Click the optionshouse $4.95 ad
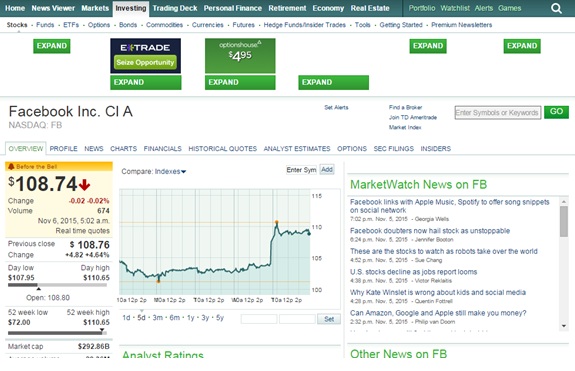Viewport: 575px width, 371px height. point(240,56)
